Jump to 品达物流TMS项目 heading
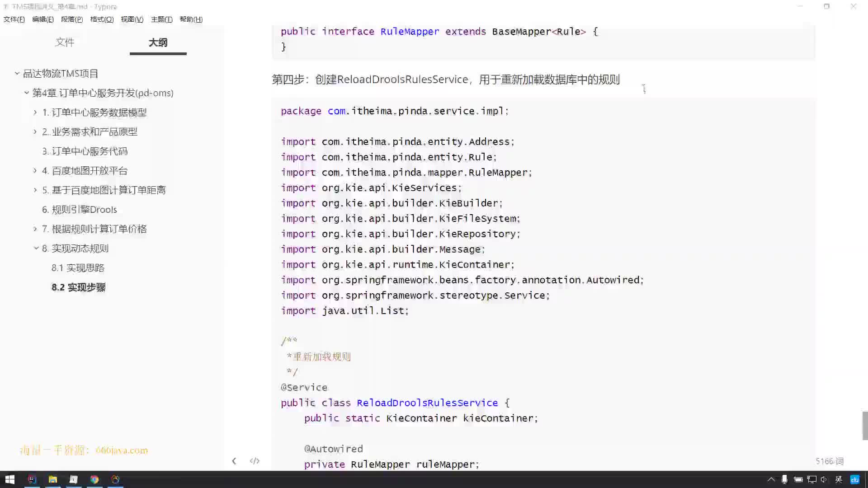 click(x=61, y=73)
